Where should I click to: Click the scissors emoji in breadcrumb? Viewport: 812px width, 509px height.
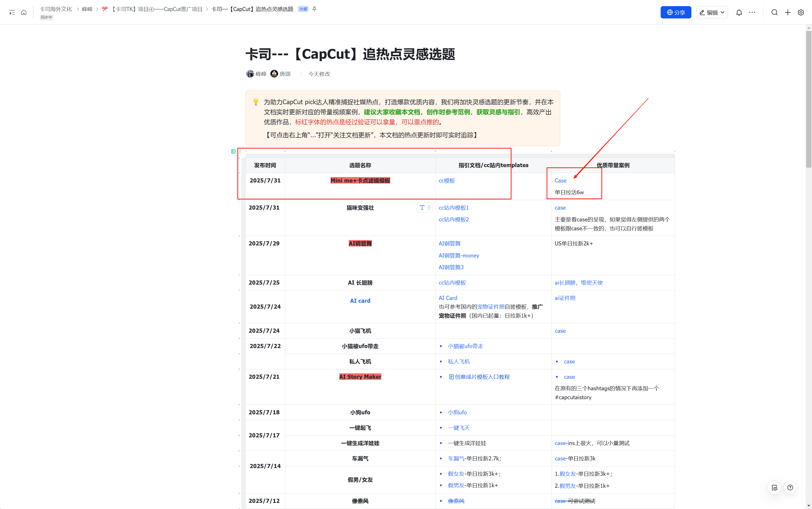pyautogui.click(x=105, y=9)
